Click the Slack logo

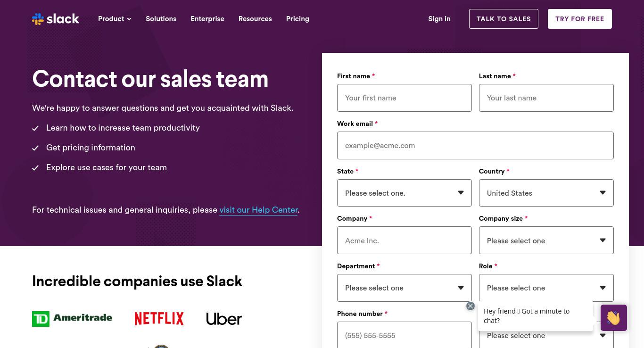[56, 19]
